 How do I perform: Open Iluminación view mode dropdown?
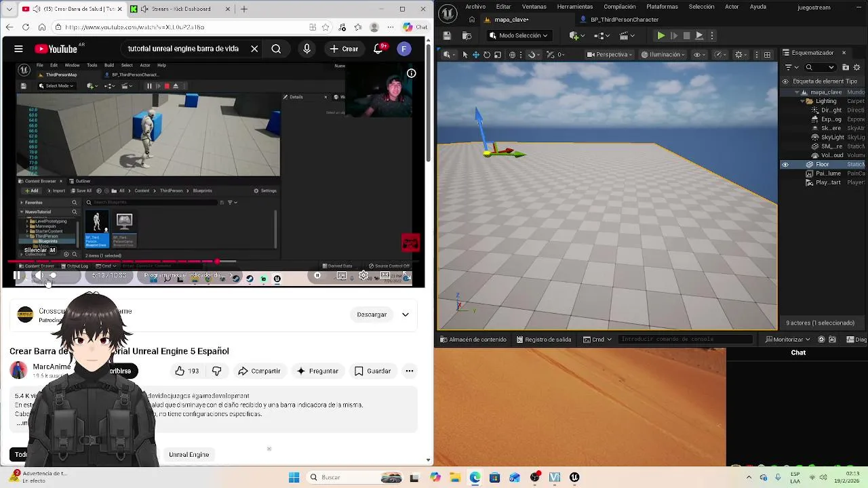pyautogui.click(x=664, y=54)
